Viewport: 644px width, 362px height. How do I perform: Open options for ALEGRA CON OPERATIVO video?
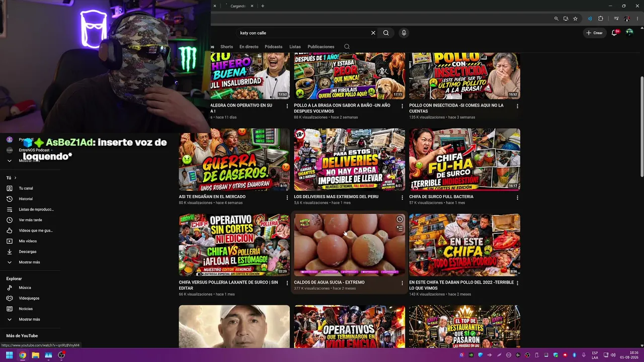(287, 106)
